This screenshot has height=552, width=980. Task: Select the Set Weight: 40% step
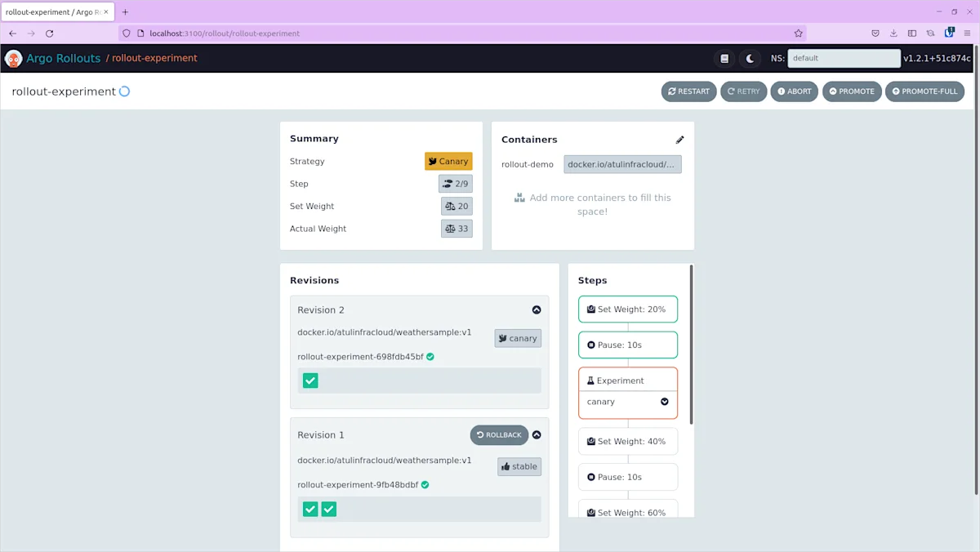(x=628, y=441)
